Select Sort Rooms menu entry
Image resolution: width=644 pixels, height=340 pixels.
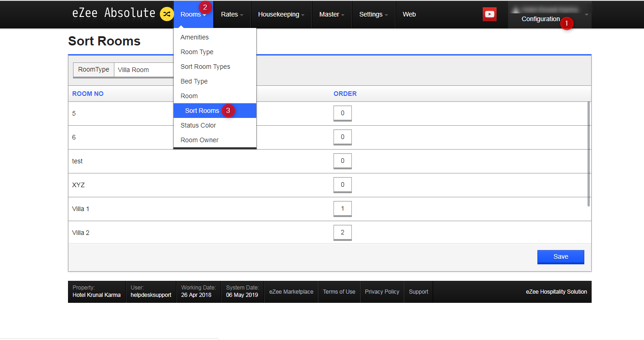[x=215, y=111]
